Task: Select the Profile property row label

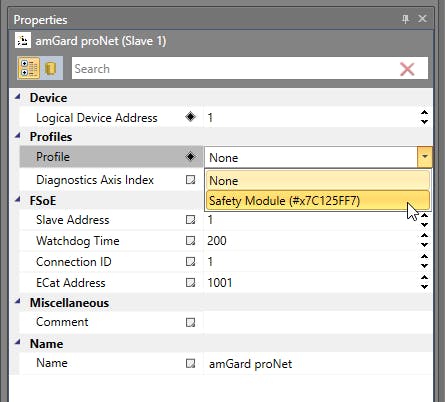Action: [x=53, y=156]
